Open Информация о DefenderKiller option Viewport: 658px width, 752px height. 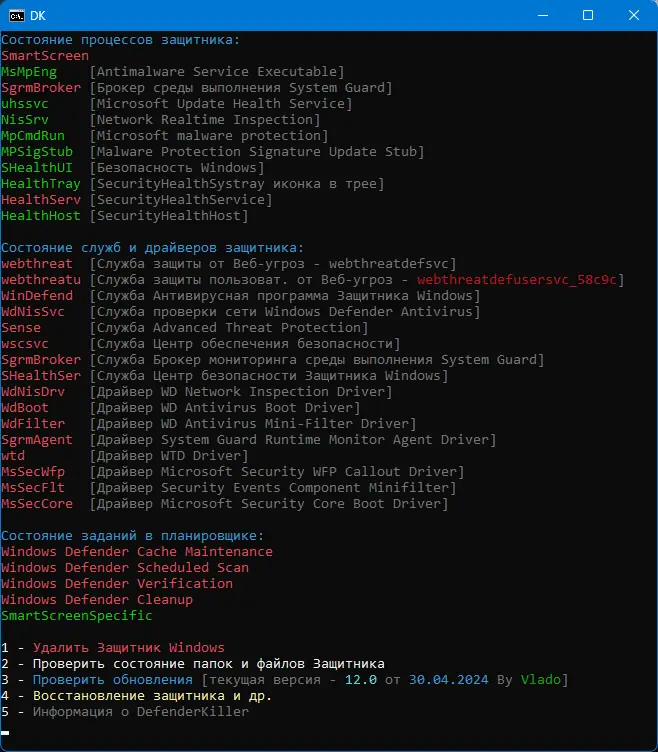pyautogui.click(x=140, y=711)
